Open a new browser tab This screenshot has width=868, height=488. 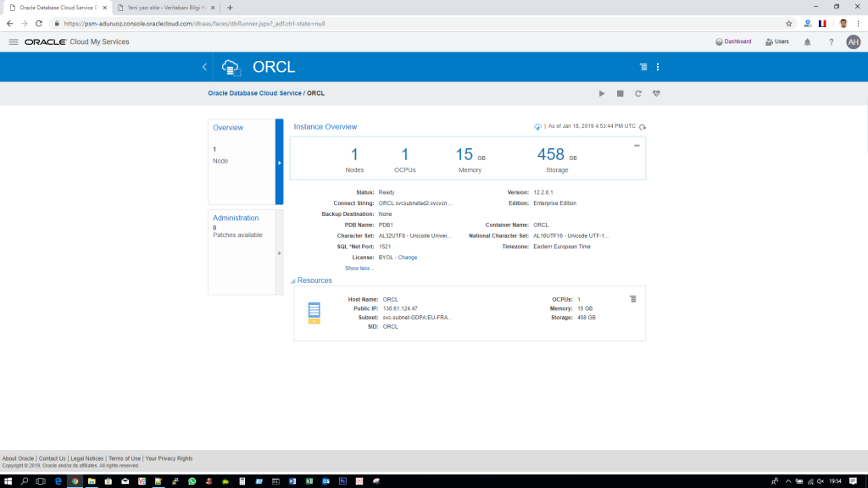231,8
